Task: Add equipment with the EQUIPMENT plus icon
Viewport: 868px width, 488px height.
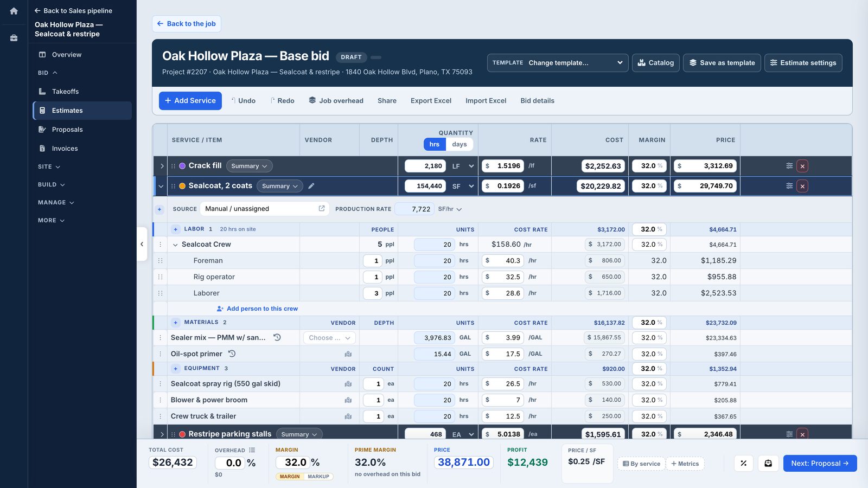Action: [x=176, y=369]
